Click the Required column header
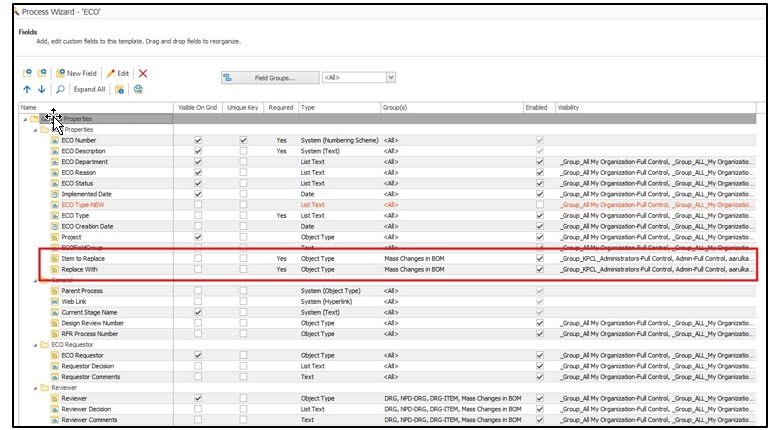The height and width of the screenshot is (430, 777). click(x=281, y=107)
